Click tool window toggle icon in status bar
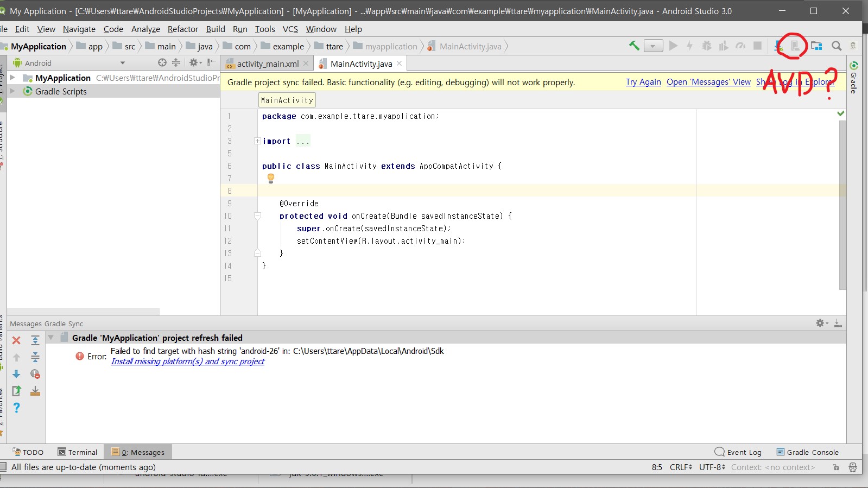This screenshot has height=488, width=868. click(x=3, y=467)
